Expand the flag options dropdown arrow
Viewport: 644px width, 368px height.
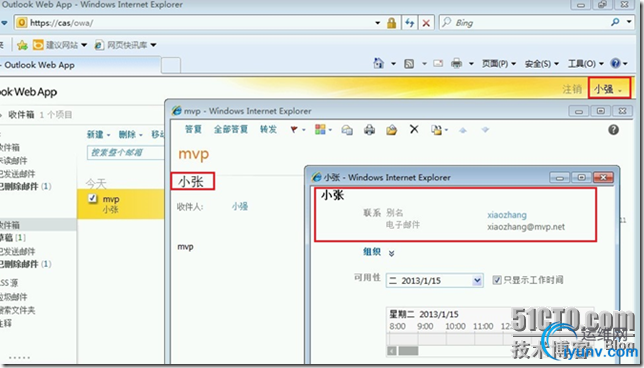(304, 130)
